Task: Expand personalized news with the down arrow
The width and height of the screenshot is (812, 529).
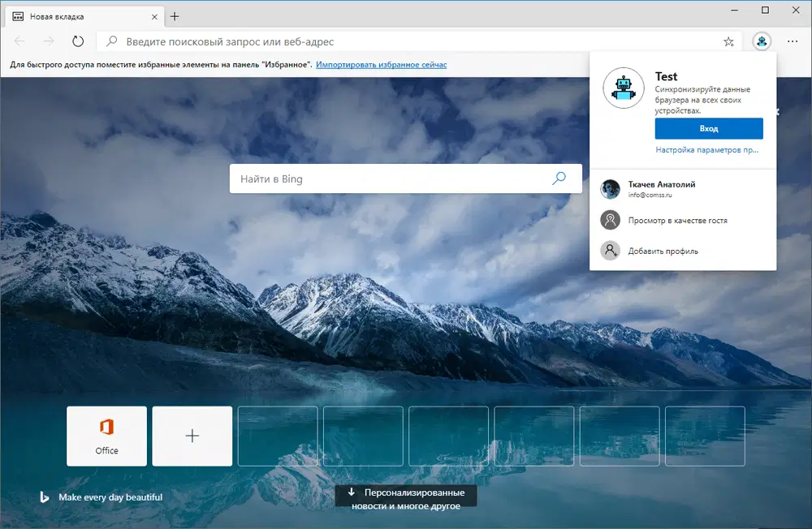Action: [352, 491]
